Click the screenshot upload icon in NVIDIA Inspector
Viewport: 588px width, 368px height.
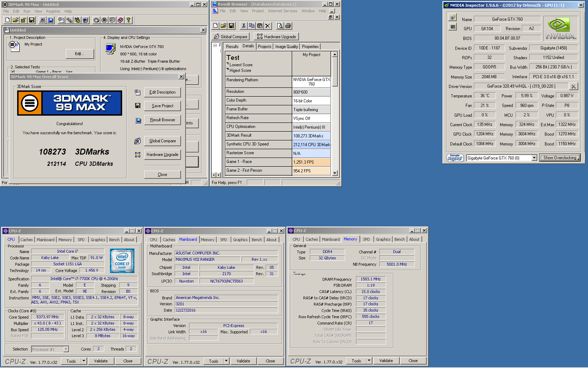pyautogui.click(x=453, y=17)
